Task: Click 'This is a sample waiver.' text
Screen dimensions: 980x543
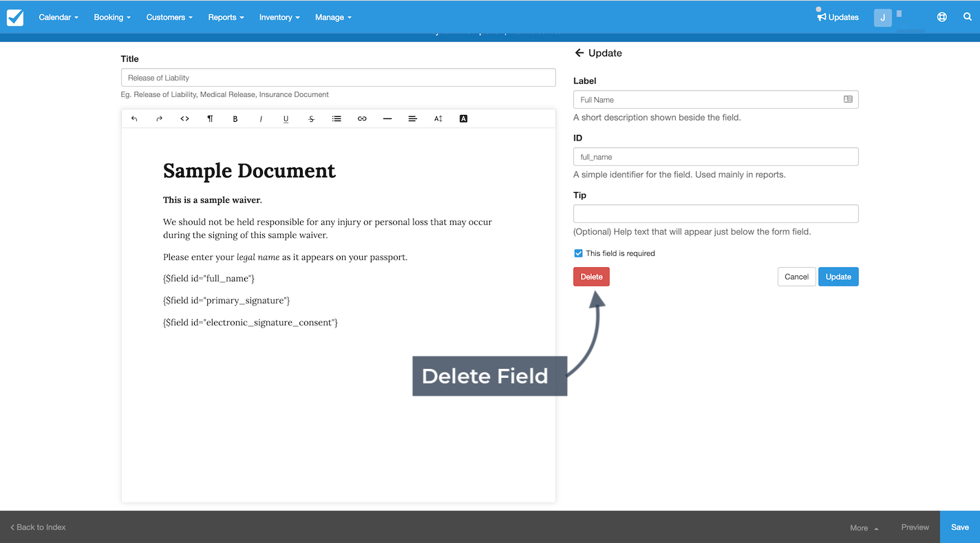Action: coord(213,200)
